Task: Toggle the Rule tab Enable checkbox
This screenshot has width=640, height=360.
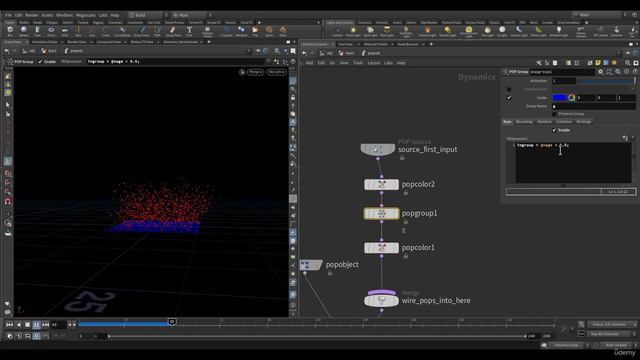Action: (x=554, y=130)
